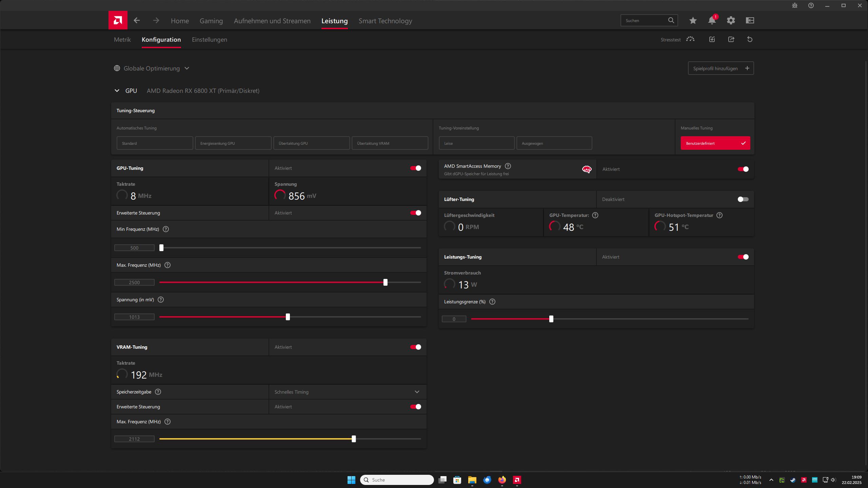Click Spielprofil hinzufügen button
The width and height of the screenshot is (868, 488).
[721, 68]
